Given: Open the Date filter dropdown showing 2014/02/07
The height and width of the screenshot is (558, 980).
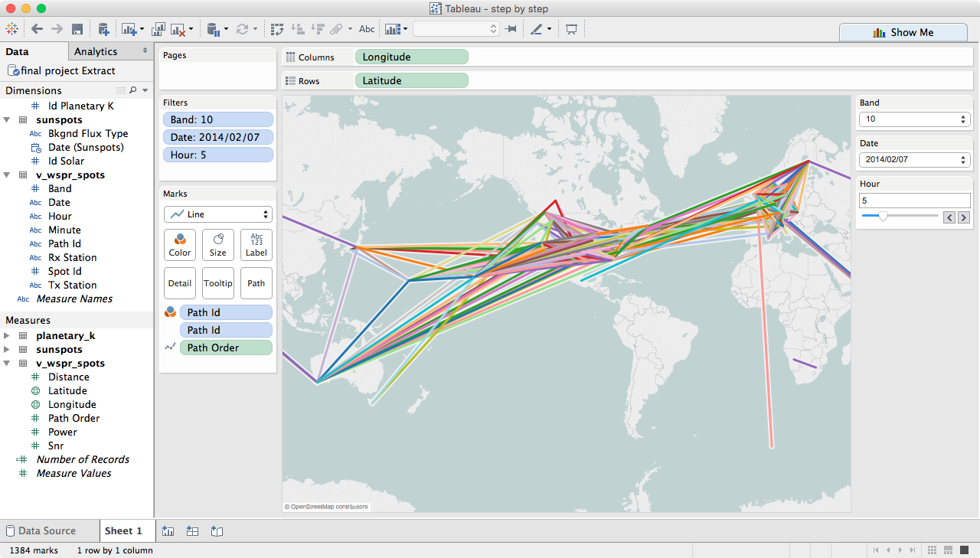Looking at the screenshot, I should click(915, 160).
